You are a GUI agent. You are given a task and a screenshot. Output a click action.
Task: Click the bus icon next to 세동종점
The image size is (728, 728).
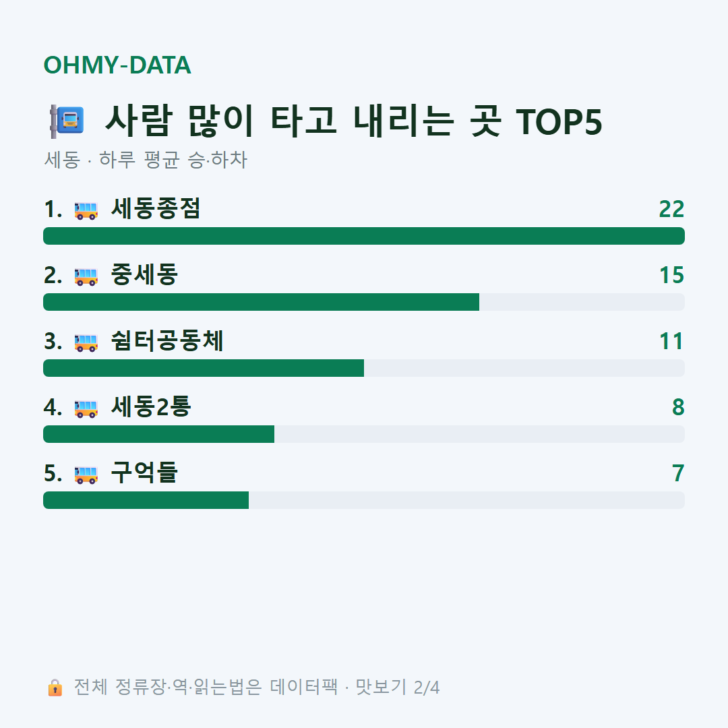coord(86,210)
